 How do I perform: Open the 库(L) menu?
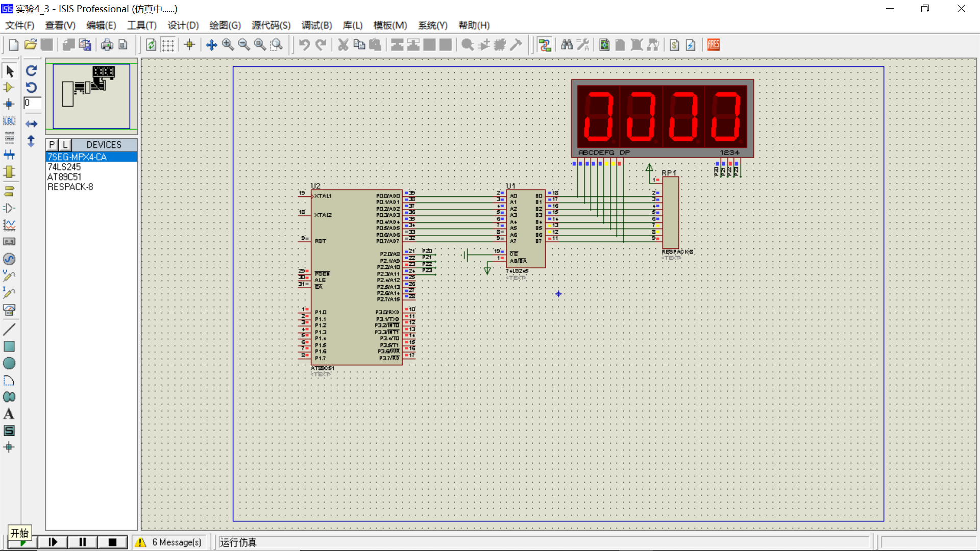(353, 25)
